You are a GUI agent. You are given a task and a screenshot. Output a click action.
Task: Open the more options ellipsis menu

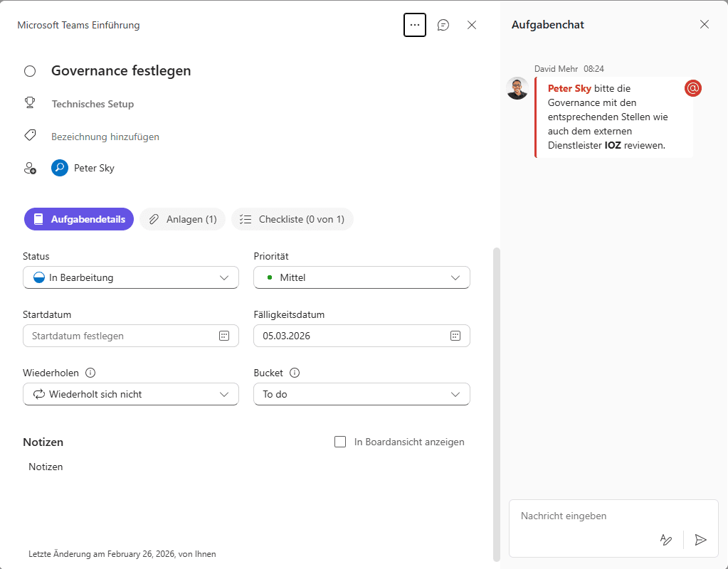pos(414,25)
